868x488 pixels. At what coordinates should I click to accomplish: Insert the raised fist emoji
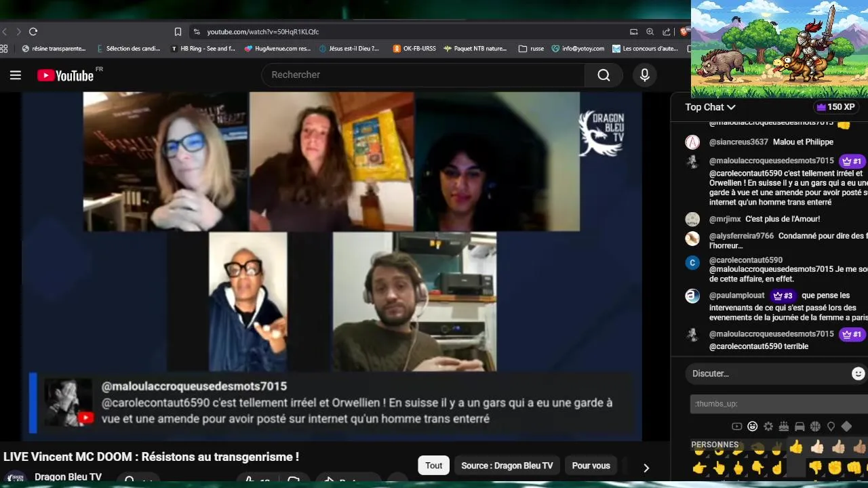pyautogui.click(x=835, y=468)
